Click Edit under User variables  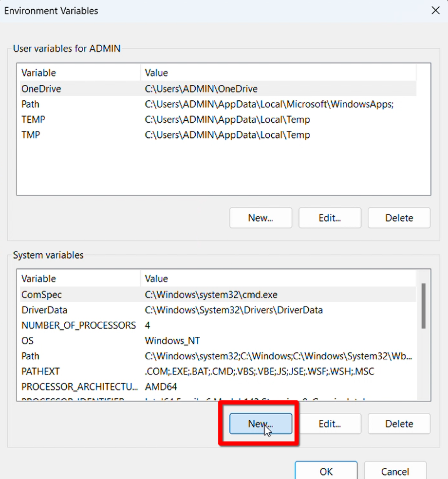pyautogui.click(x=330, y=218)
